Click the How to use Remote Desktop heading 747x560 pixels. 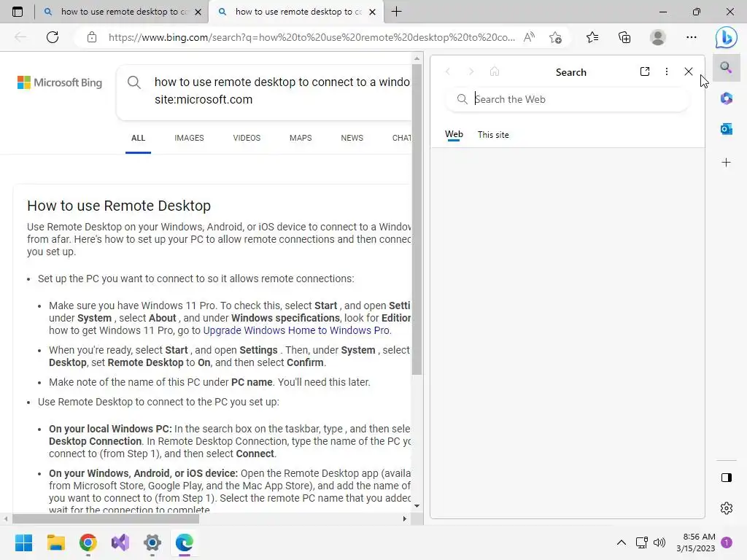click(119, 206)
